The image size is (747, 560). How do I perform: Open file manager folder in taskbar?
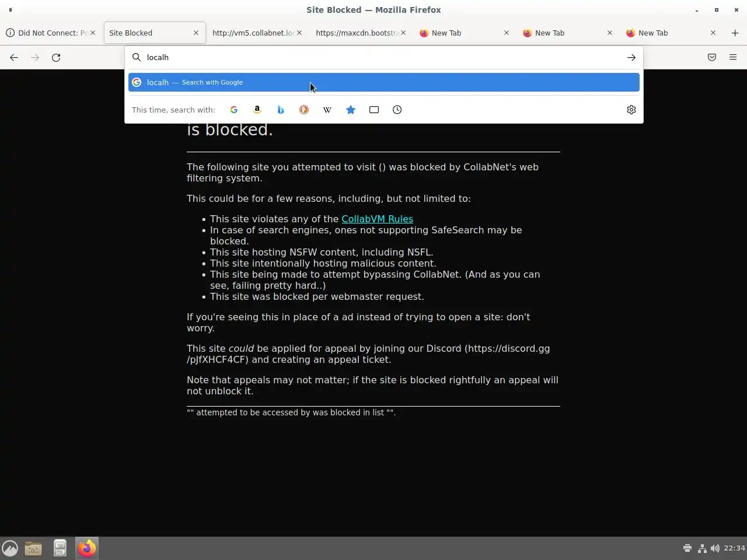point(33,548)
